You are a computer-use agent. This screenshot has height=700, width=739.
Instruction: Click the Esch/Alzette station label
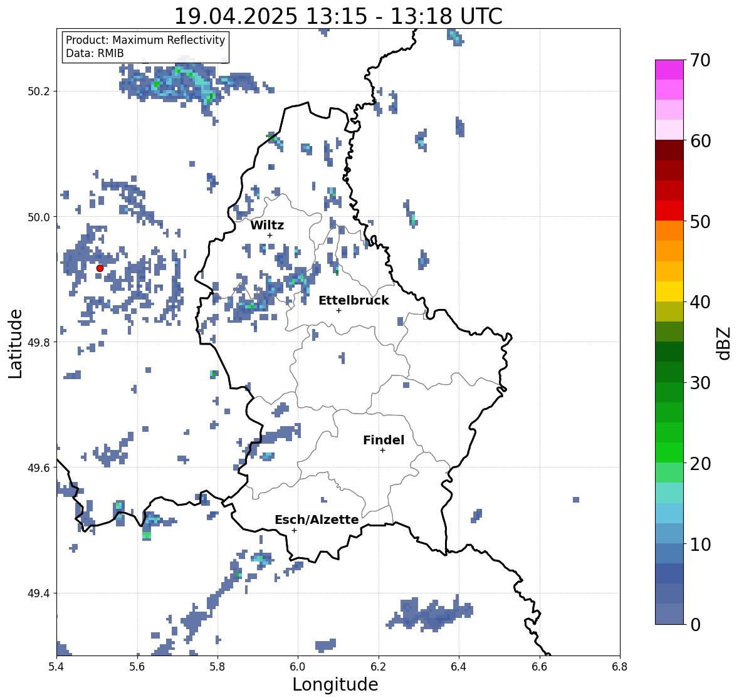coord(317,520)
